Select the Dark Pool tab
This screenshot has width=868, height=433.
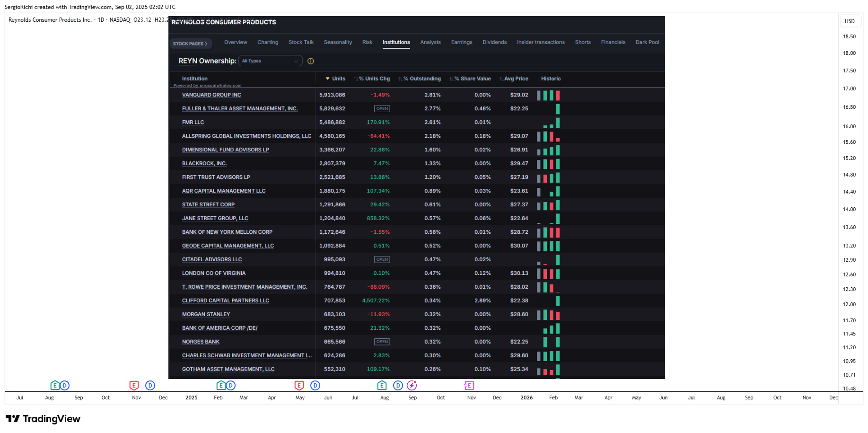point(647,42)
